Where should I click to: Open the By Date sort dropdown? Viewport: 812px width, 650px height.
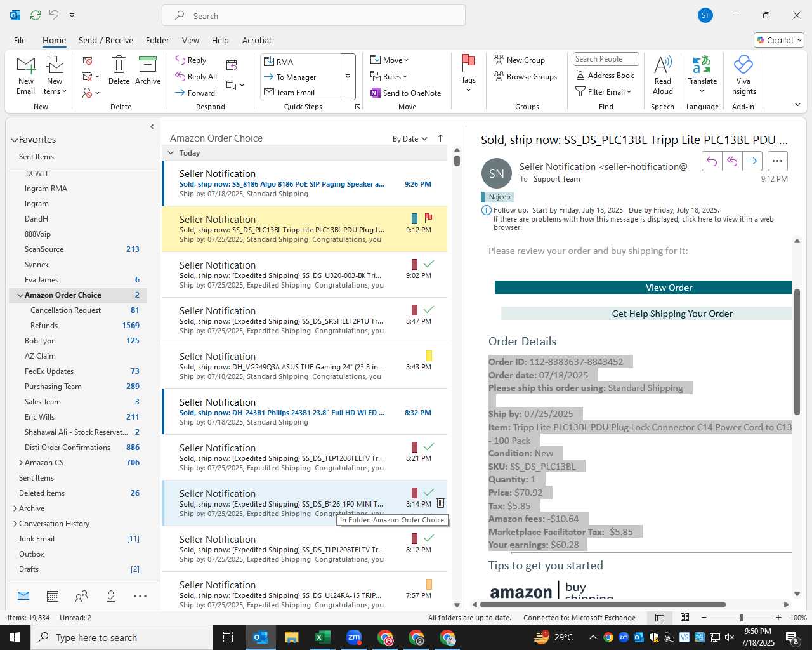click(410, 139)
